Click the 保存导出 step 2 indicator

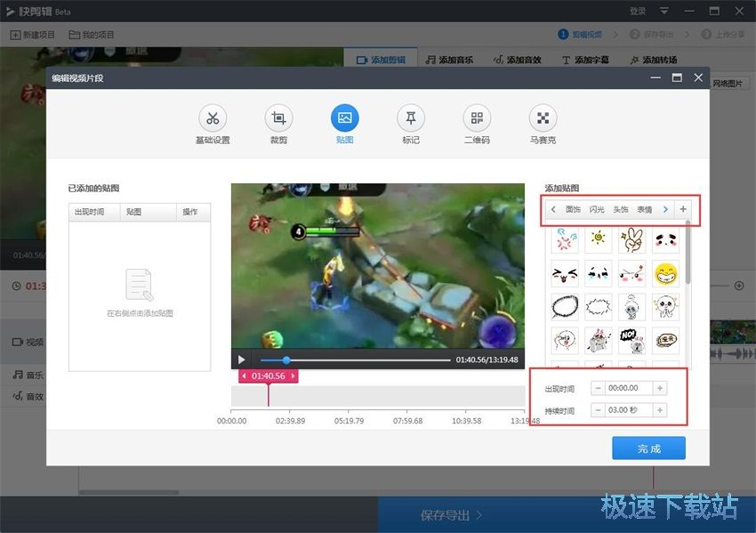(x=652, y=35)
